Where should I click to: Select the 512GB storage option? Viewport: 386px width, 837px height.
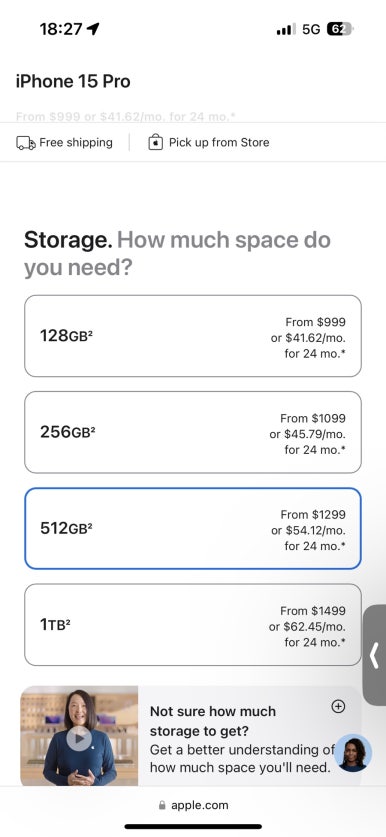tap(193, 528)
